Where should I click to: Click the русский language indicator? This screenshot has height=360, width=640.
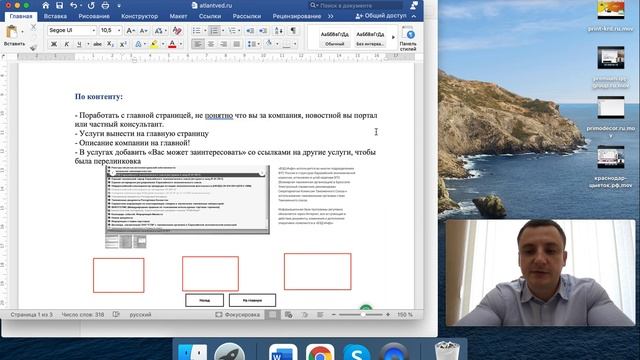pos(140,314)
